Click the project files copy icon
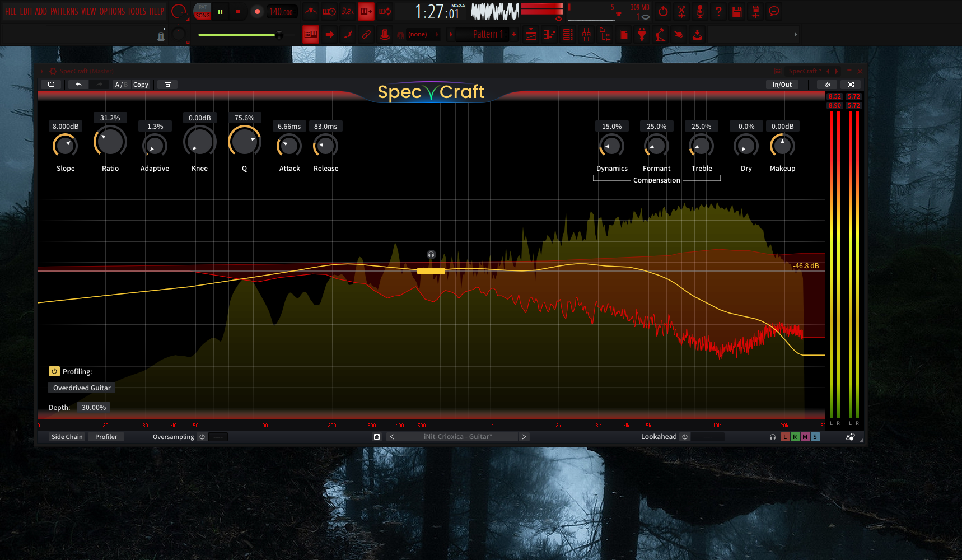 pos(623,35)
